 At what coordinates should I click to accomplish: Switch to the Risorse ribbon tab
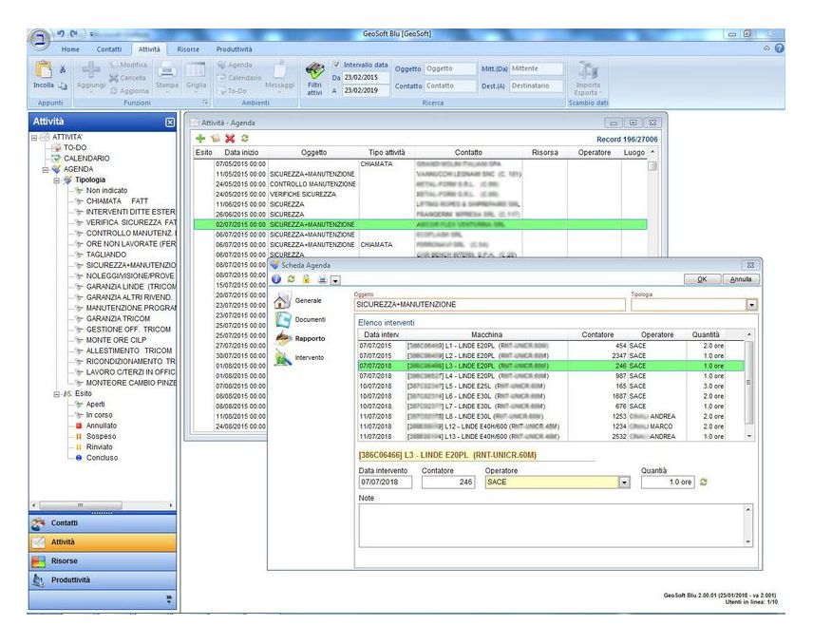click(x=188, y=49)
